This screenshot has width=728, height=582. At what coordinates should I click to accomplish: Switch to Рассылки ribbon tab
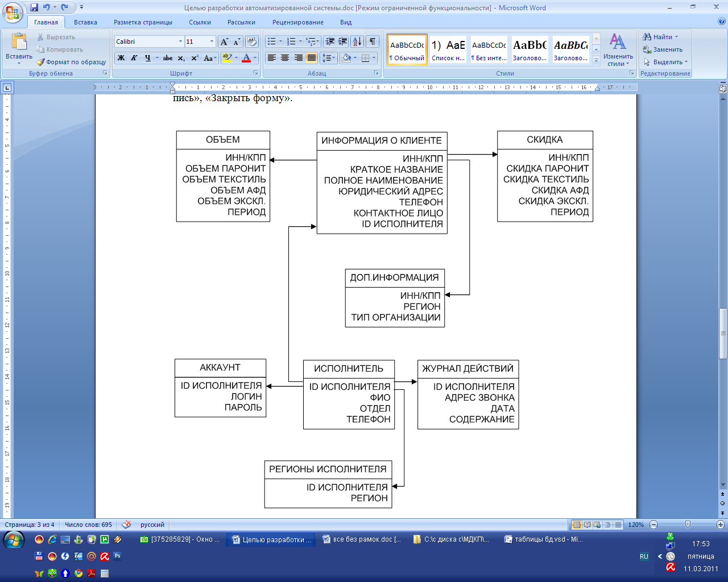pos(241,22)
